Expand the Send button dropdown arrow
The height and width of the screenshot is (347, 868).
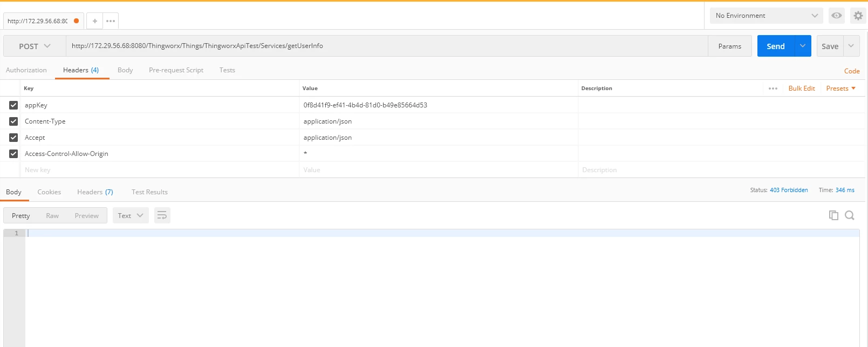803,46
